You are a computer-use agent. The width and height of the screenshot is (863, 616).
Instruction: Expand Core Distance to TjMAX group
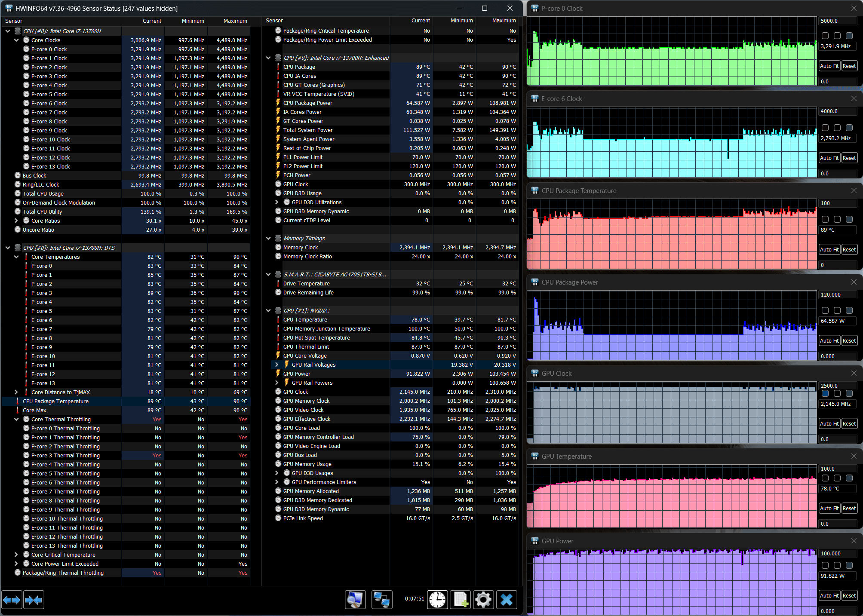coord(16,392)
